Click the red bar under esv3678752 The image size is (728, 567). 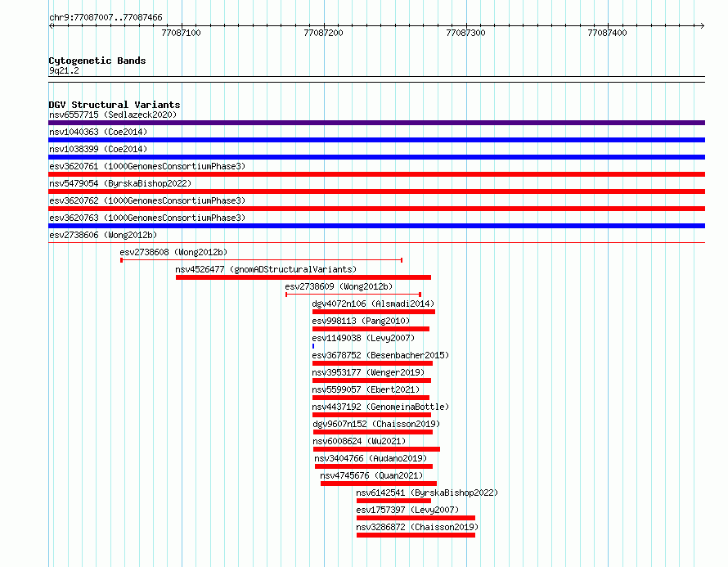(372, 363)
